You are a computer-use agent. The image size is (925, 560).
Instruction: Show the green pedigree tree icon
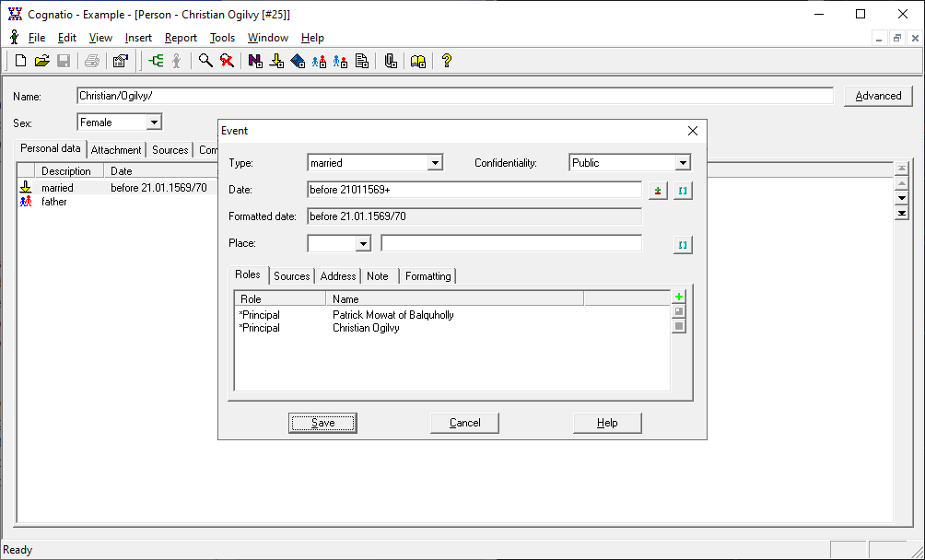pos(157,61)
